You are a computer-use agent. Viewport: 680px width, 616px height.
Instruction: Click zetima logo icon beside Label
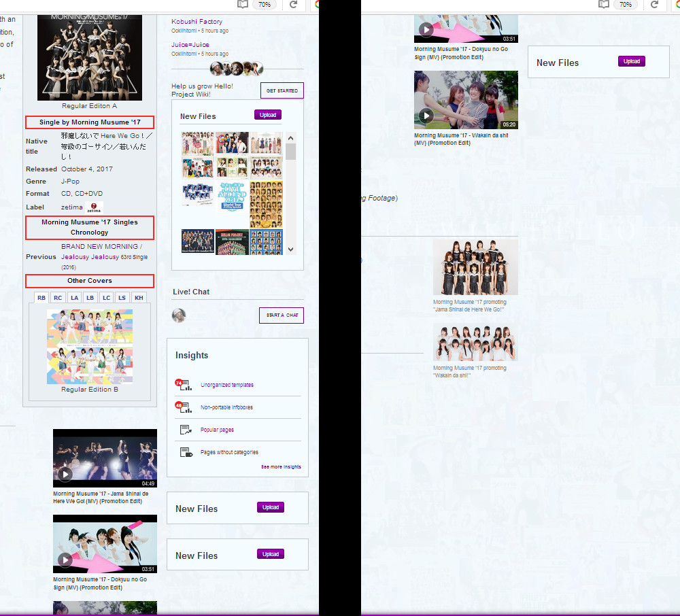(94, 207)
